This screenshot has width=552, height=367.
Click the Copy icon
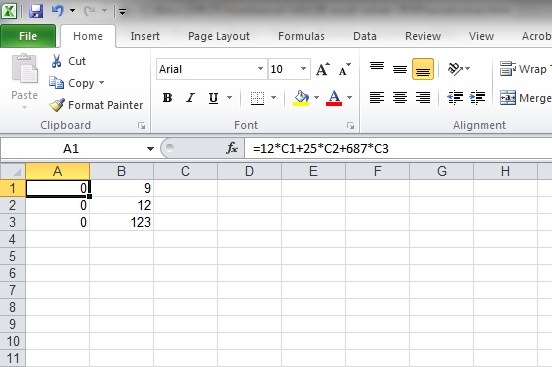point(56,83)
